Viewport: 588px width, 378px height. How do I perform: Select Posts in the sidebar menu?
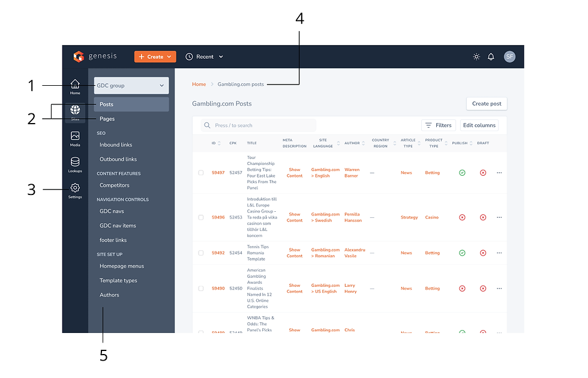131,104
